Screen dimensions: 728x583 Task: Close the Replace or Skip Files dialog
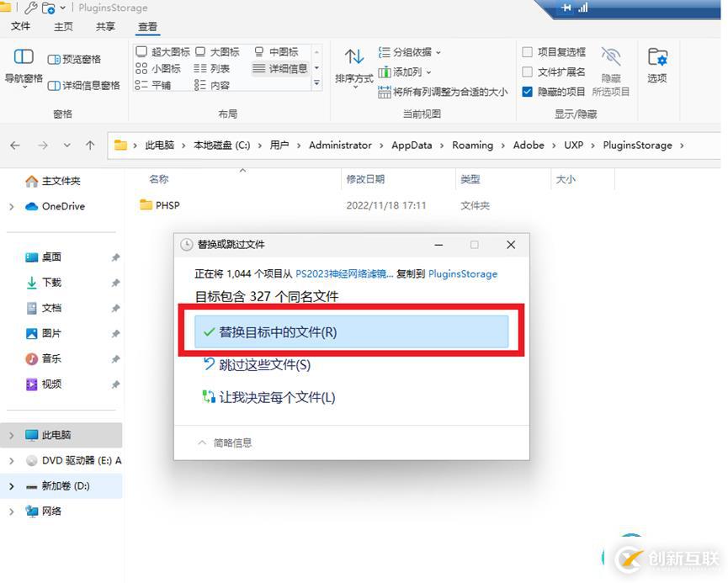[x=511, y=245]
